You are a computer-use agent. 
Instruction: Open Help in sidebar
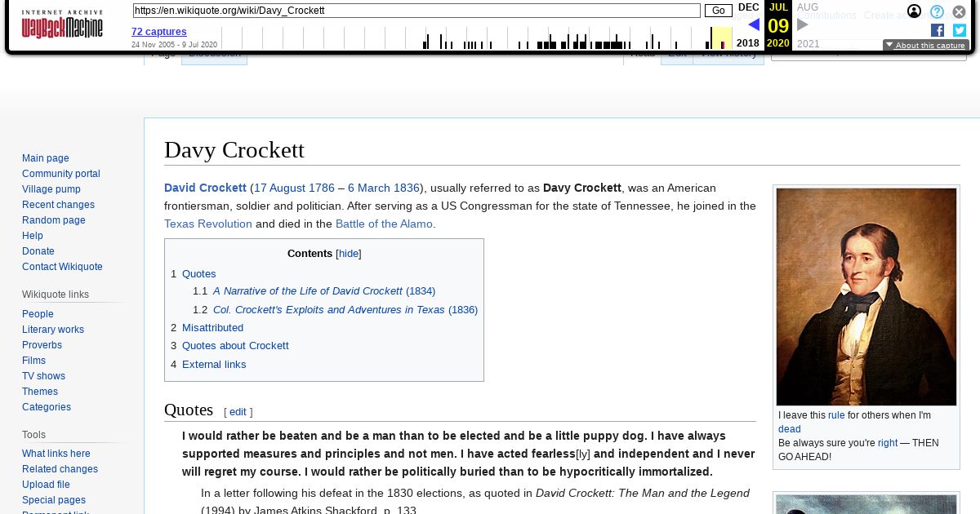click(33, 236)
